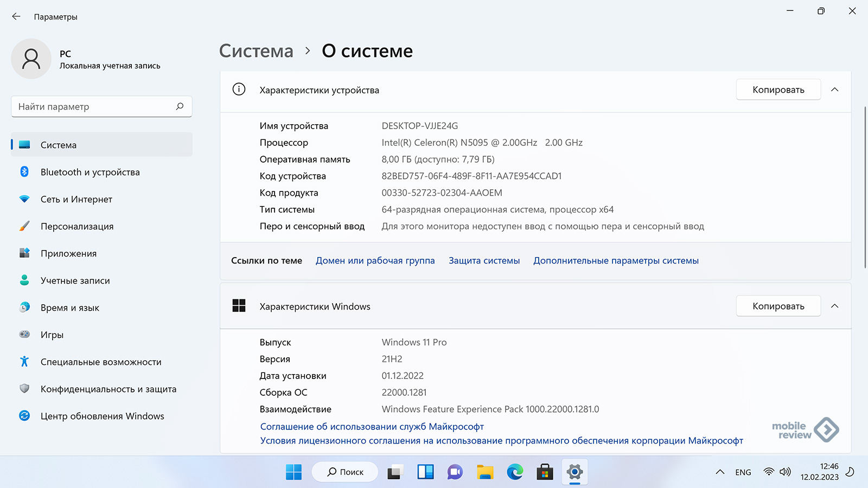Copy Характеристики устройства with Копировать

pyautogui.click(x=778, y=89)
